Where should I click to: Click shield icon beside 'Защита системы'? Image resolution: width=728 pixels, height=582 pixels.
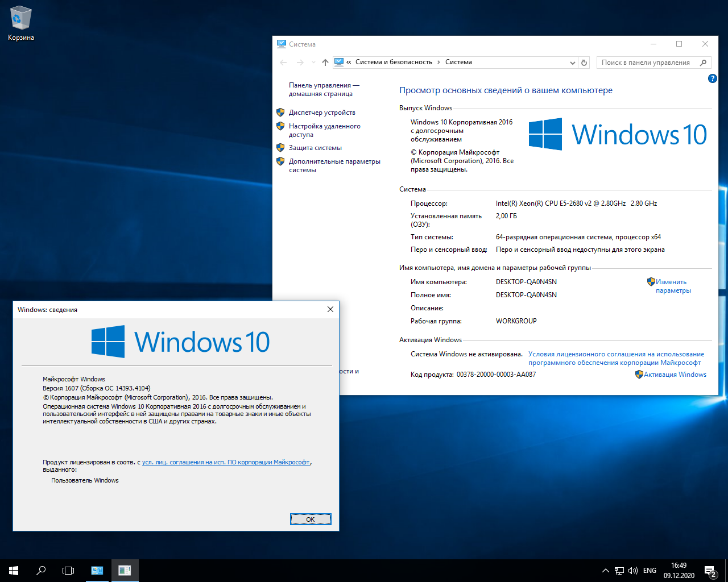(280, 148)
